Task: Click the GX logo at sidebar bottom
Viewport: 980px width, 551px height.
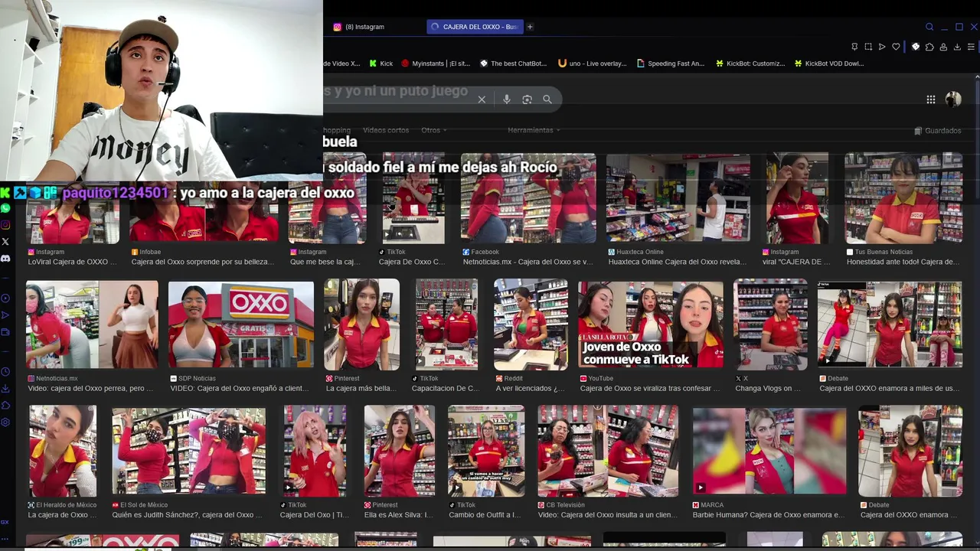Action: [x=5, y=522]
